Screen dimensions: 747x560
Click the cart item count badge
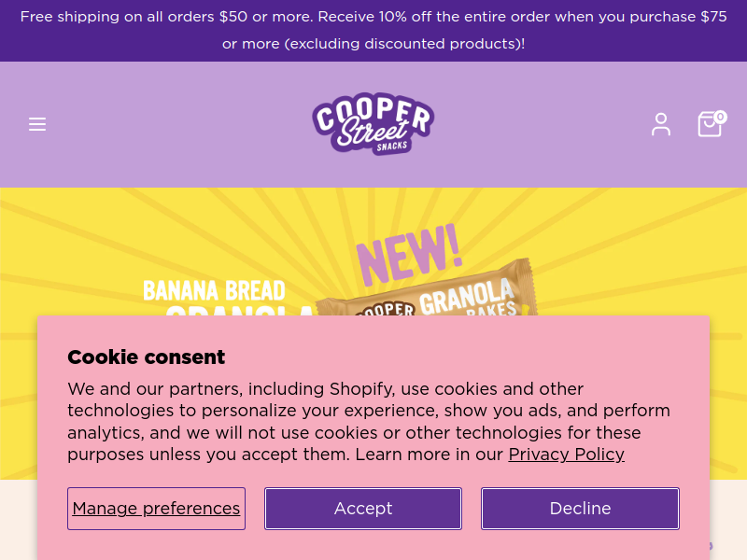tap(721, 117)
